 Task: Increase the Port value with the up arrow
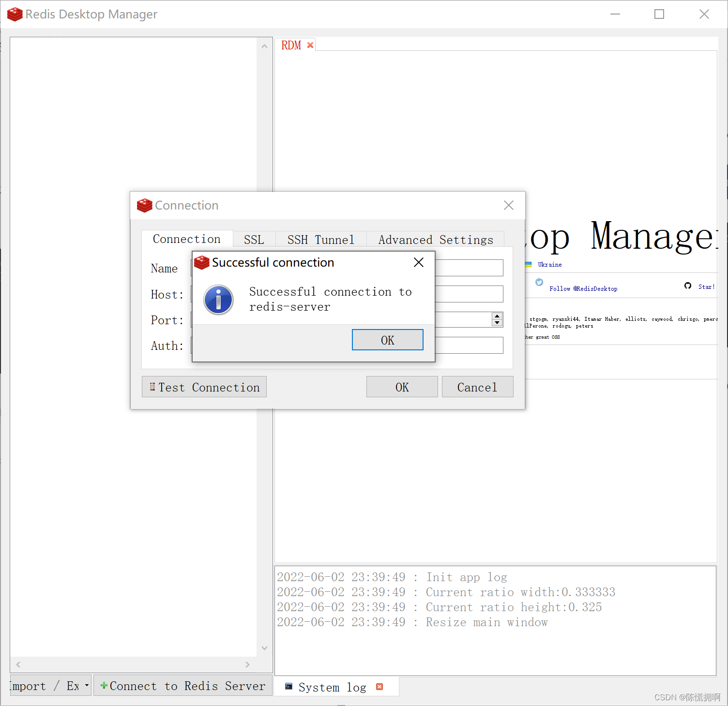pos(497,316)
